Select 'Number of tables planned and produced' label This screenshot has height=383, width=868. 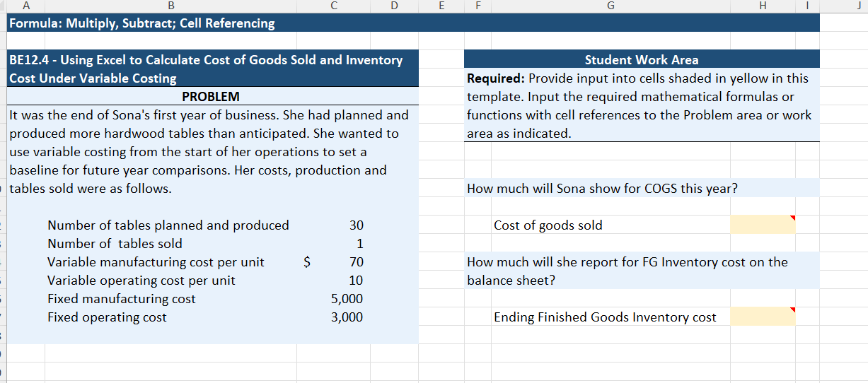click(168, 225)
